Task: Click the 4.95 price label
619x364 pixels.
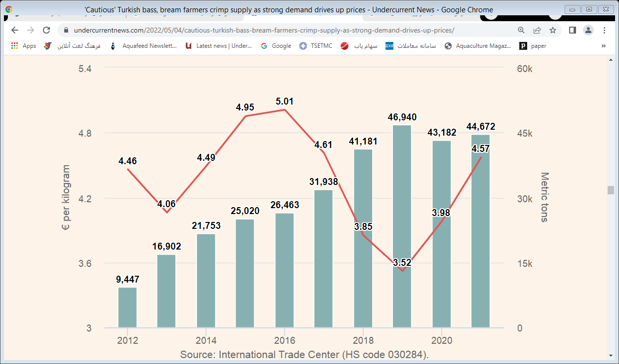Action: pos(245,108)
